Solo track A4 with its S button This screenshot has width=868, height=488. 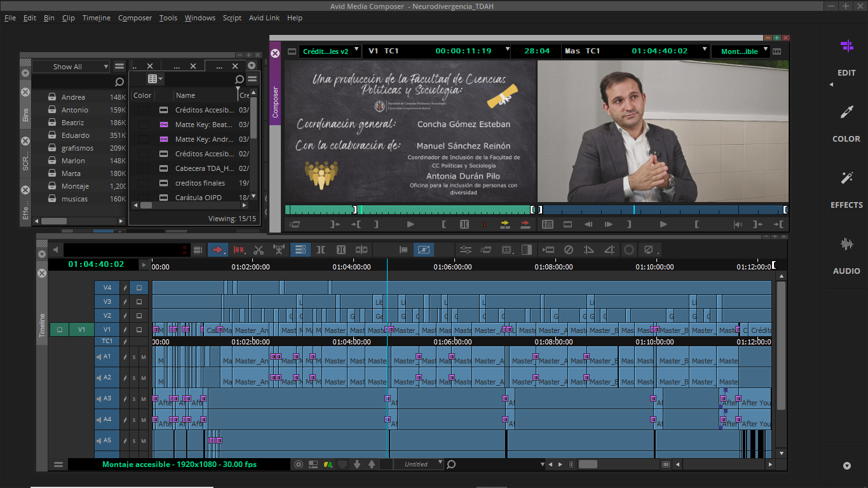click(134, 420)
